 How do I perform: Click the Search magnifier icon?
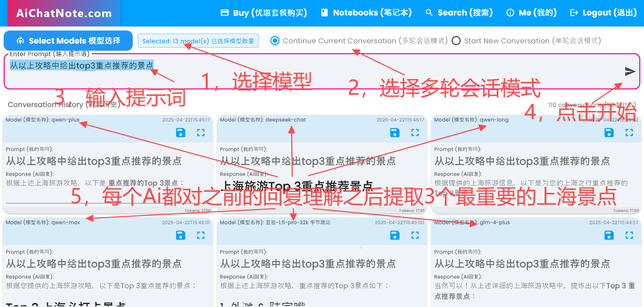pos(429,12)
